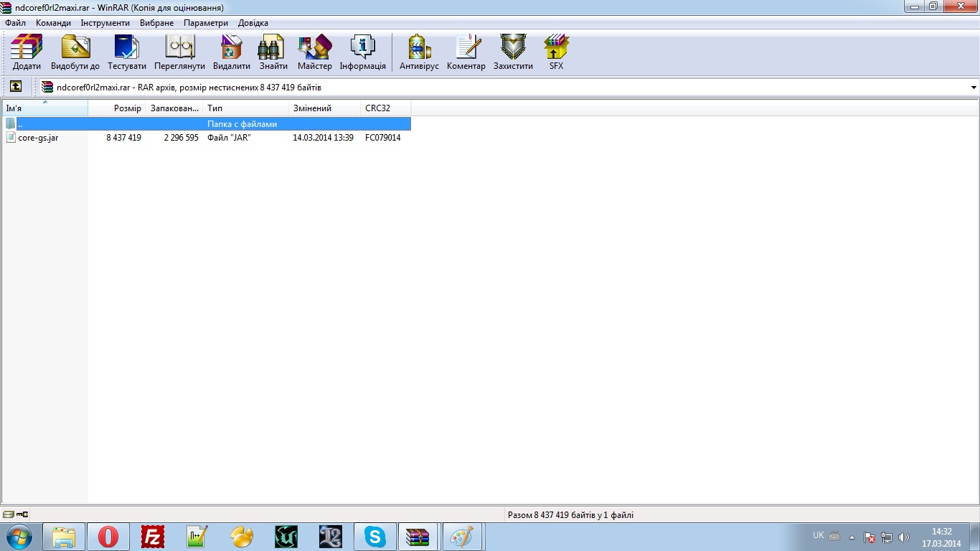The image size is (980, 551).
Task: Click the Папка с файлами type text
Action: (242, 124)
